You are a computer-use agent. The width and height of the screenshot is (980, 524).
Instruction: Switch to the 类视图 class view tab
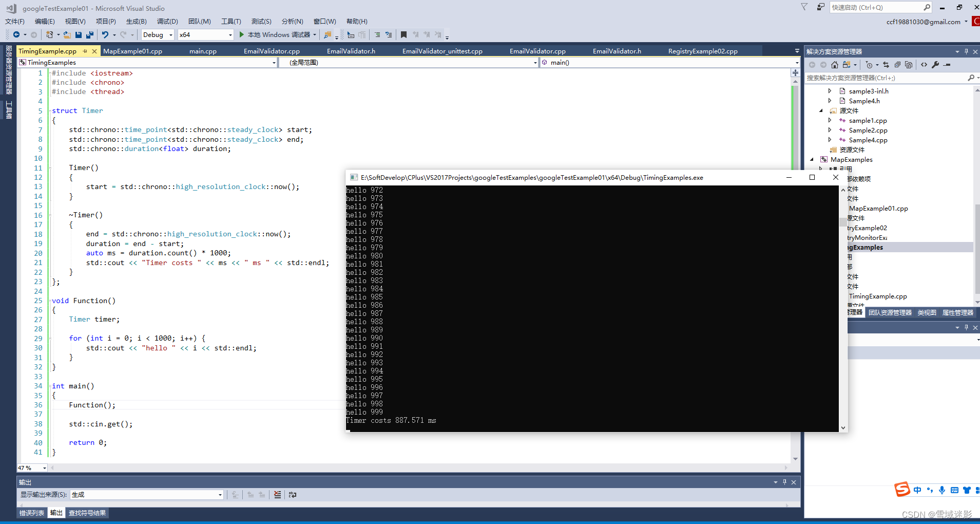[x=927, y=312]
